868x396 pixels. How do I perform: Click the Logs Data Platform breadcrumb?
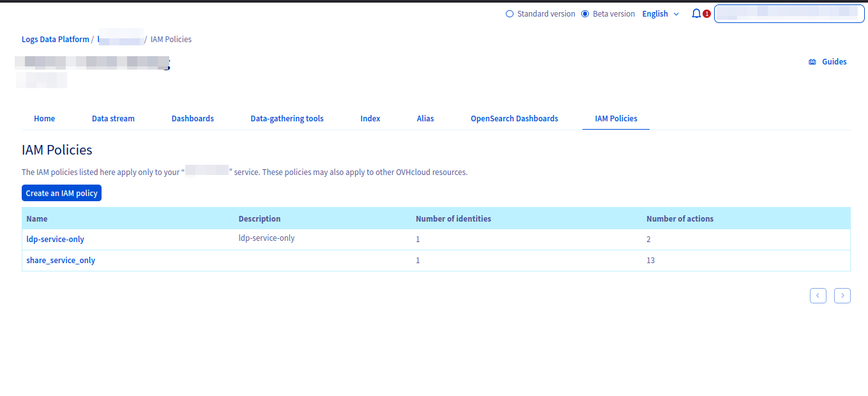[56, 40]
